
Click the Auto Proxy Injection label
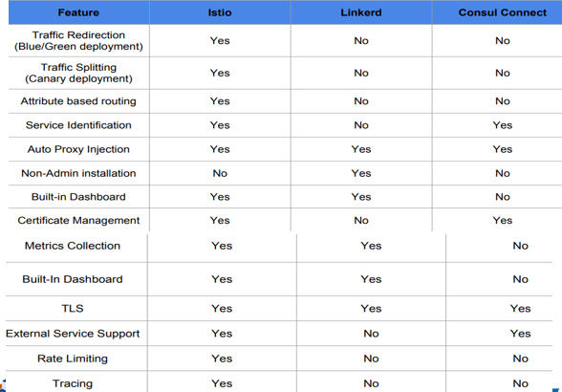pyautogui.click(x=78, y=149)
